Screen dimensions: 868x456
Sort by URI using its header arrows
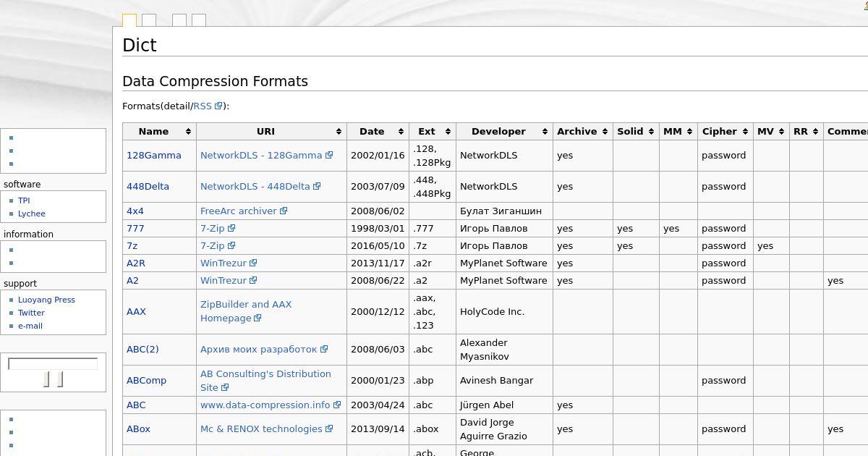point(339,132)
